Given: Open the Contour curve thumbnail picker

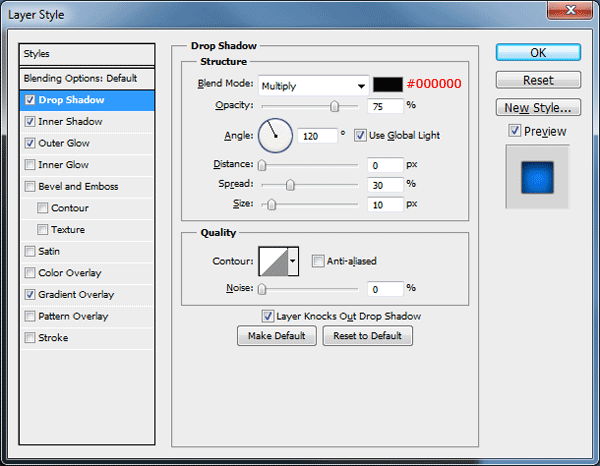Looking at the screenshot, I should tap(273, 261).
